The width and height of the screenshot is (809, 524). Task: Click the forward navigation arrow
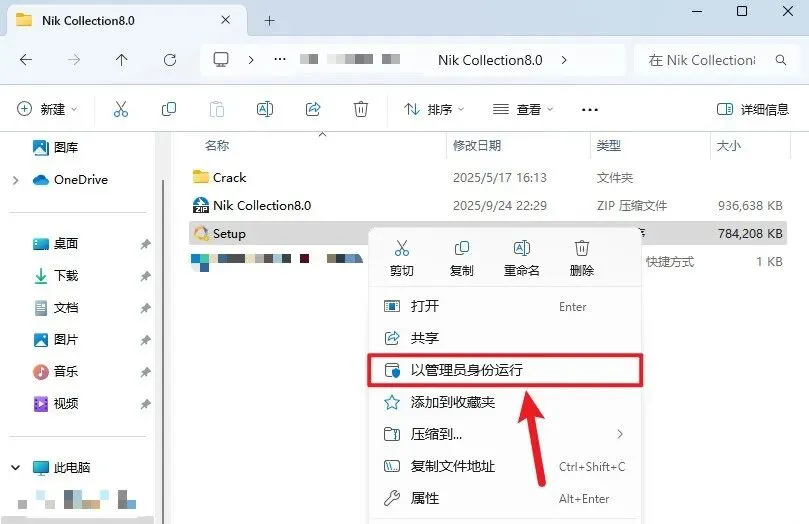(74, 60)
